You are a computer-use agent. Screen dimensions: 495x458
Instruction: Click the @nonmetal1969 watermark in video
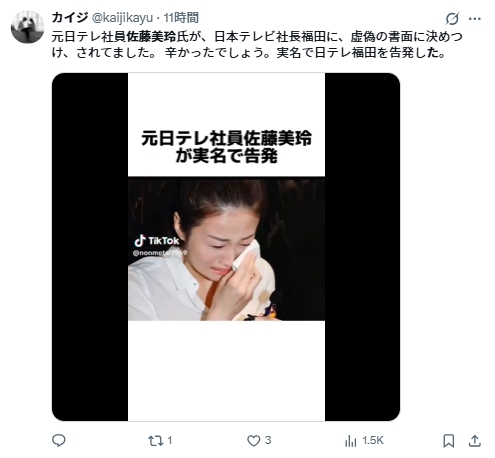point(160,253)
